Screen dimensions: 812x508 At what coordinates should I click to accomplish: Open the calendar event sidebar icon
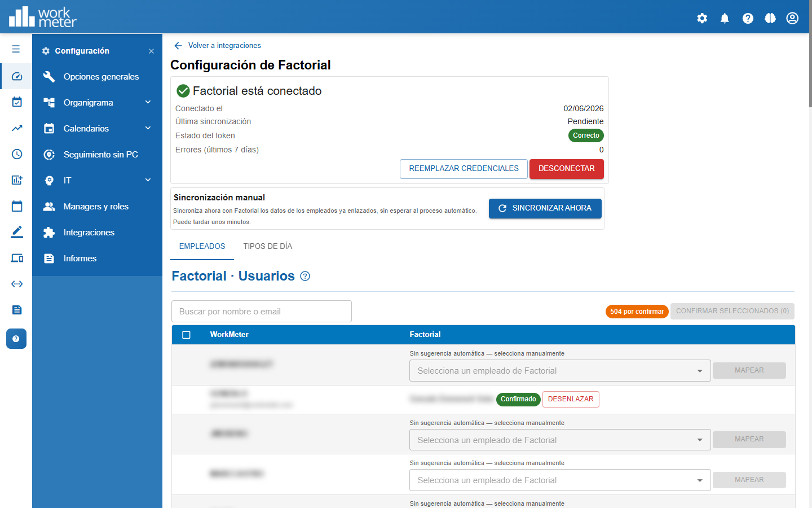[x=17, y=206]
